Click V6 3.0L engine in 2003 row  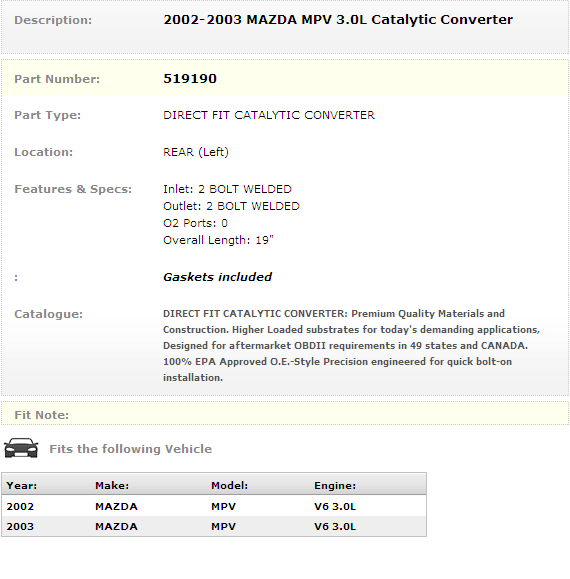(335, 526)
